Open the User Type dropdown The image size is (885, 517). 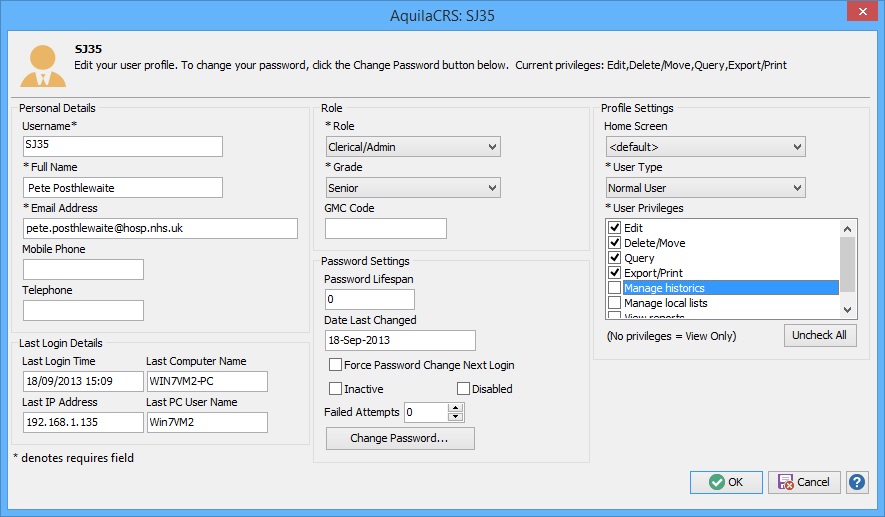pos(705,188)
